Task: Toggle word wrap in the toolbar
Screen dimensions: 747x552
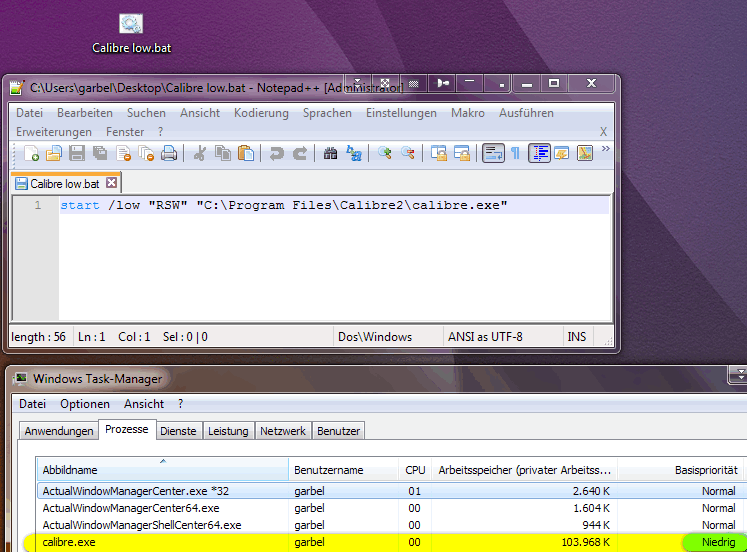Action: 493,153
